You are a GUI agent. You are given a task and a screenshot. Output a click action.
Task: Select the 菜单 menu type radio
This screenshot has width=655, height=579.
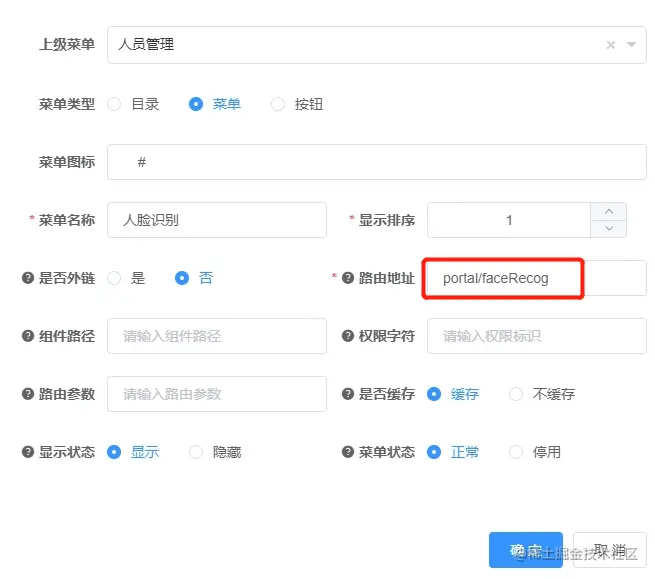[196, 104]
